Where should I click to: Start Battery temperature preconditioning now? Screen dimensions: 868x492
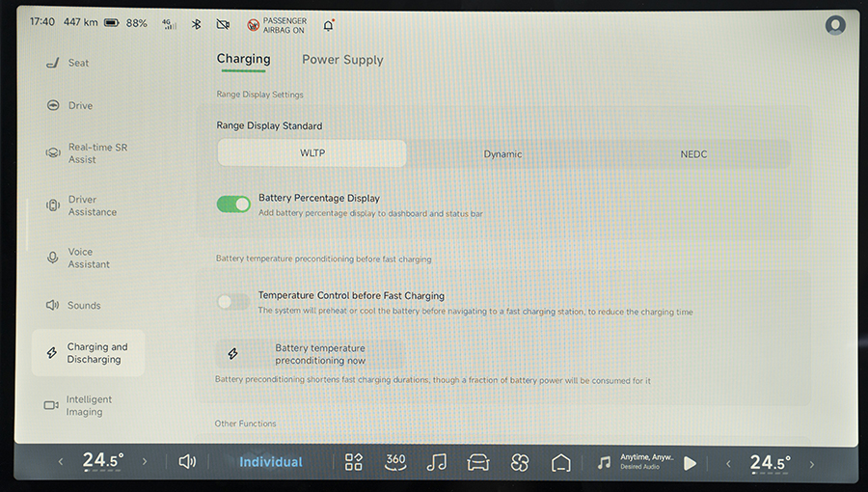coord(309,354)
